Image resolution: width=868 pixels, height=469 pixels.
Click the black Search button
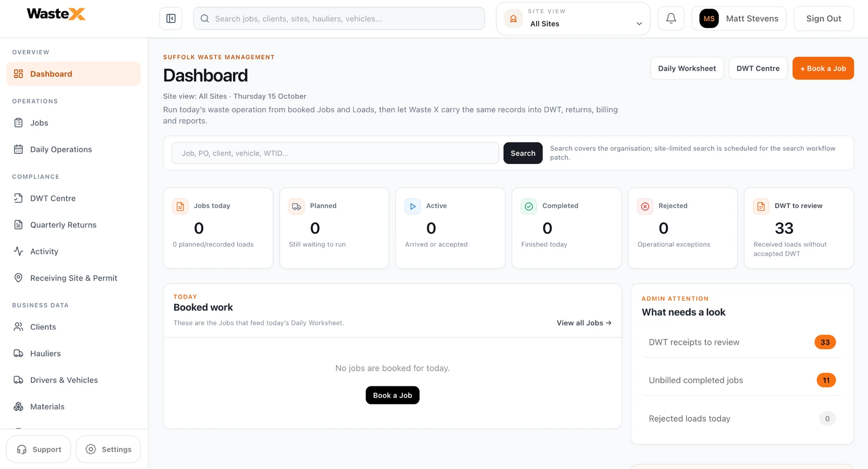point(523,153)
